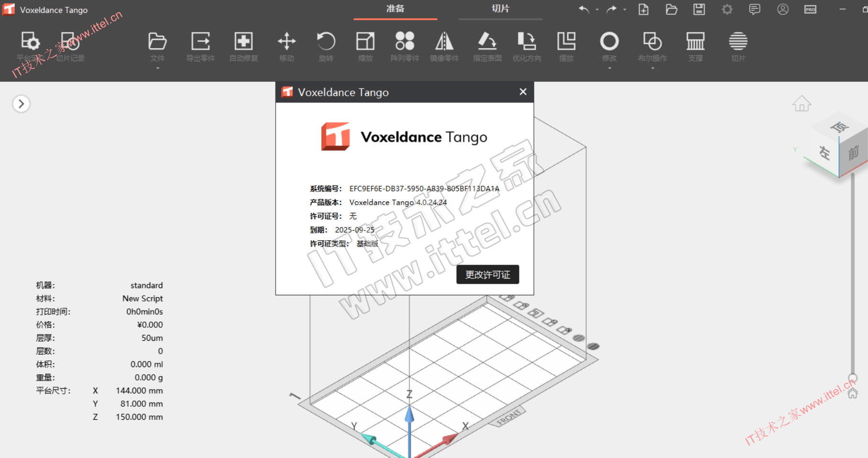
Task: Minimize the Voxeldance Tango window
Action: pyautogui.click(x=843, y=9)
